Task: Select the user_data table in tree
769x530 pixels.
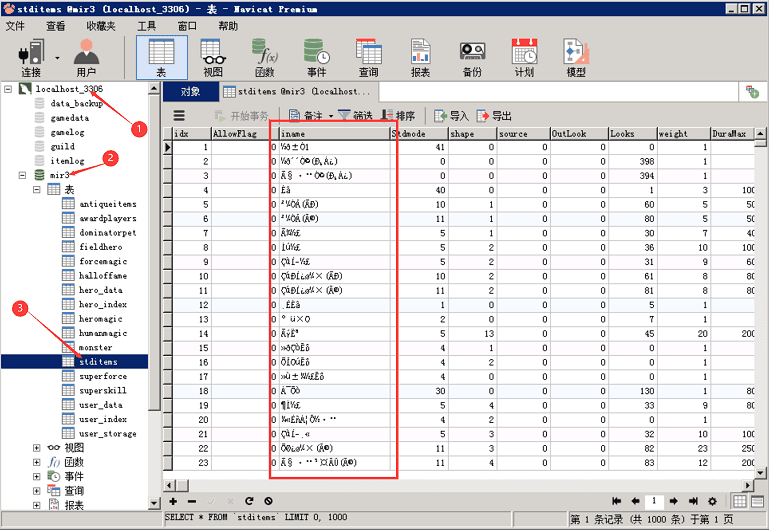Action: [100, 405]
